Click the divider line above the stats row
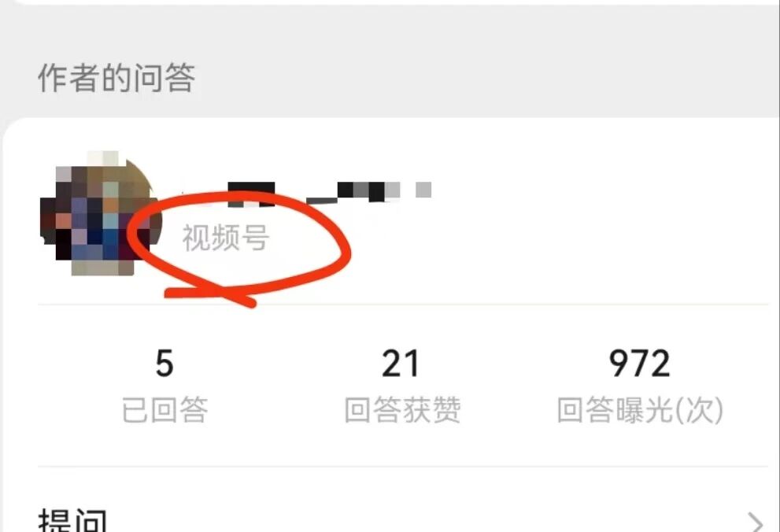Viewport: 780px width, 532px height. click(403, 305)
